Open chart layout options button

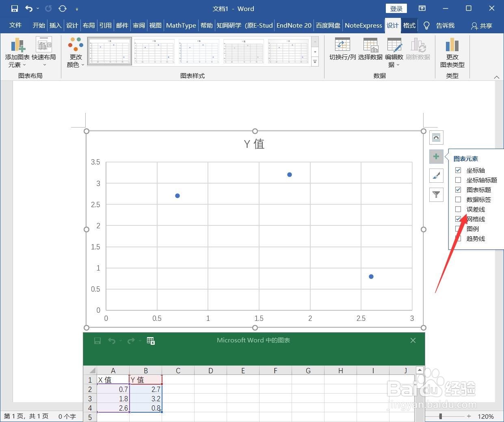tap(436, 137)
